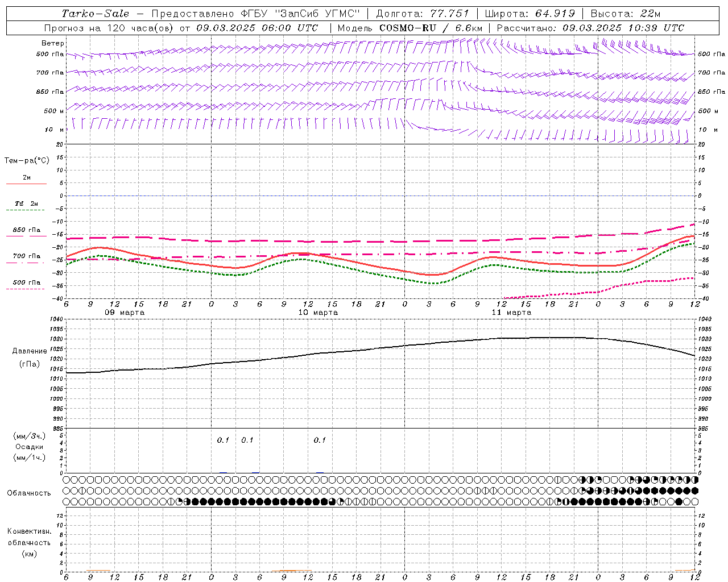This screenshot has height=582, width=728.
Task: Click the date label "09 марта"
Action: (x=125, y=313)
